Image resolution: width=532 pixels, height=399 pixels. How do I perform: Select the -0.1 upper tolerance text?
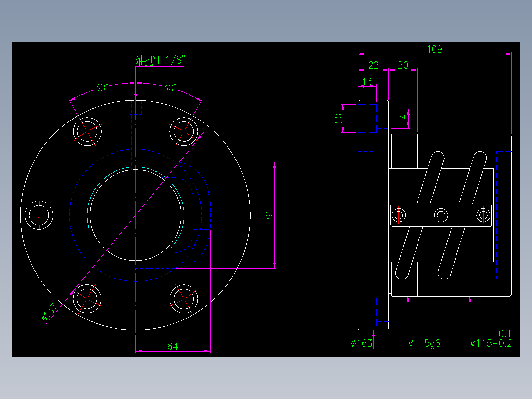coord(501,334)
